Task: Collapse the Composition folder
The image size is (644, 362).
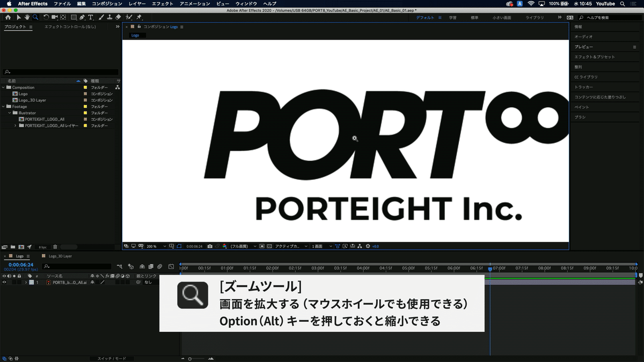Action: click(x=3, y=87)
